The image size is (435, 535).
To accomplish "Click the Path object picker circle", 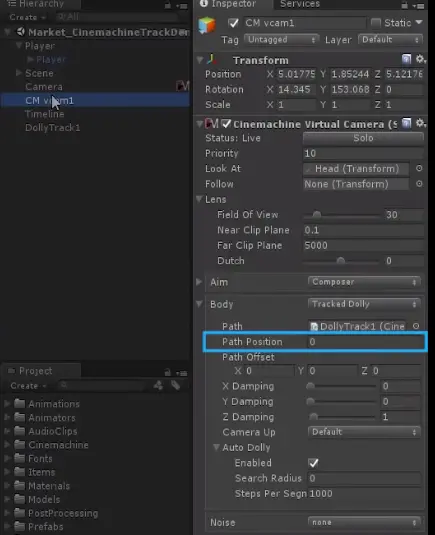I will pyautogui.click(x=416, y=326).
